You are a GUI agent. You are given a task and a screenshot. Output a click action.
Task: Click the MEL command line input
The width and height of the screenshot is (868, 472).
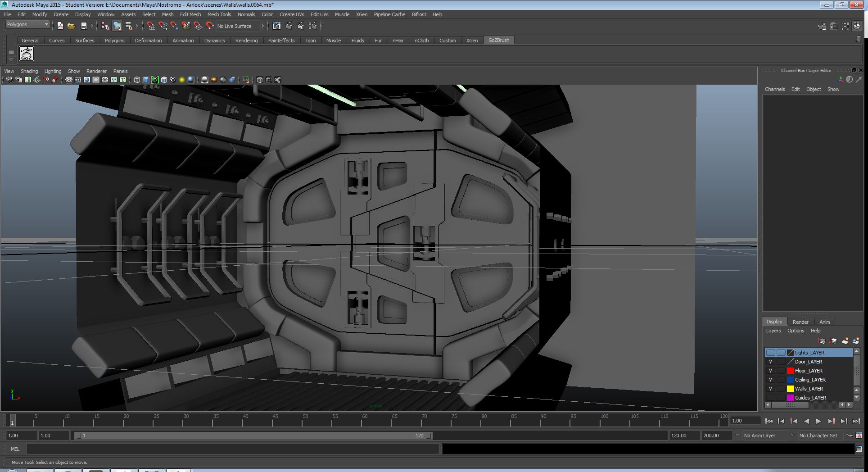tap(232, 449)
